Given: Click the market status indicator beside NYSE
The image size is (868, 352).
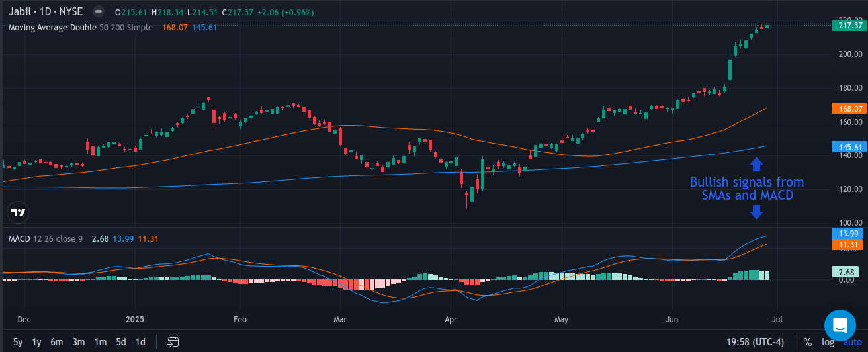Looking at the screenshot, I should 98,12.
